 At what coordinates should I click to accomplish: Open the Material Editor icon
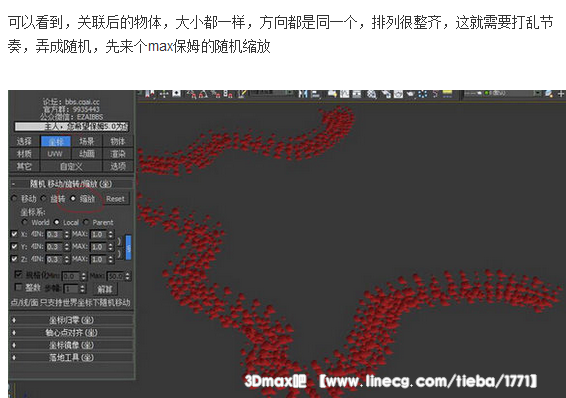(371, 94)
